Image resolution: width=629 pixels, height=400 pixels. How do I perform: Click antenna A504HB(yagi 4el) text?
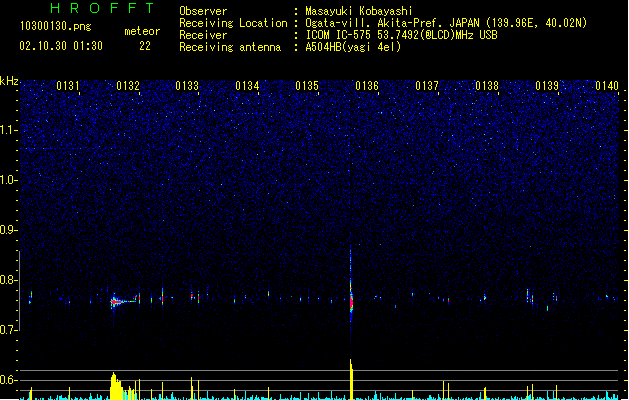353,47
